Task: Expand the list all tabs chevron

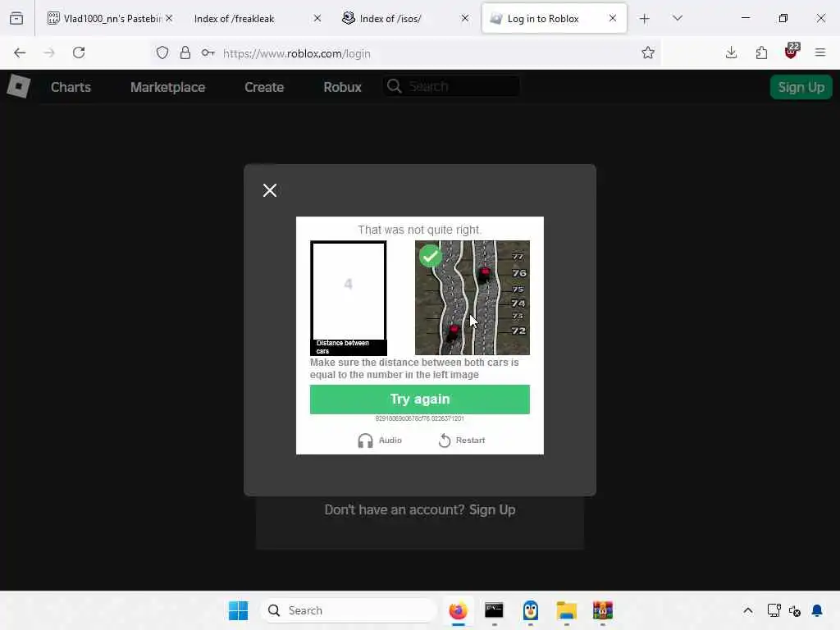Action: [x=678, y=18]
